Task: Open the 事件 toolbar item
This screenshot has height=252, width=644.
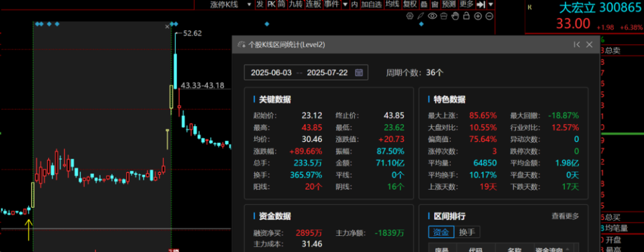Action: point(331,4)
